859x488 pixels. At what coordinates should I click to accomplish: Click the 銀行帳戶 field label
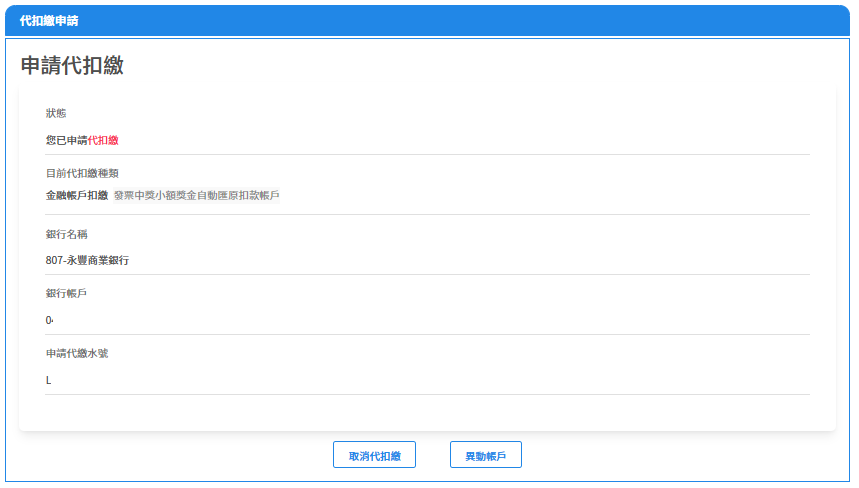67,293
